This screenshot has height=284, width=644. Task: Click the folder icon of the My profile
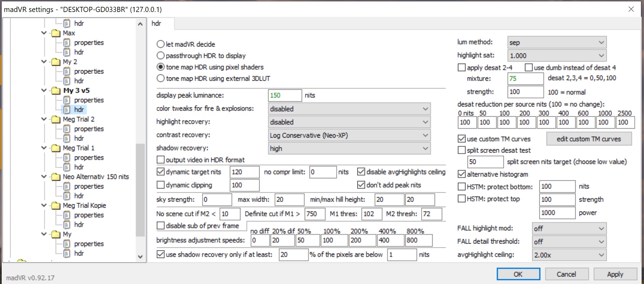point(56,234)
